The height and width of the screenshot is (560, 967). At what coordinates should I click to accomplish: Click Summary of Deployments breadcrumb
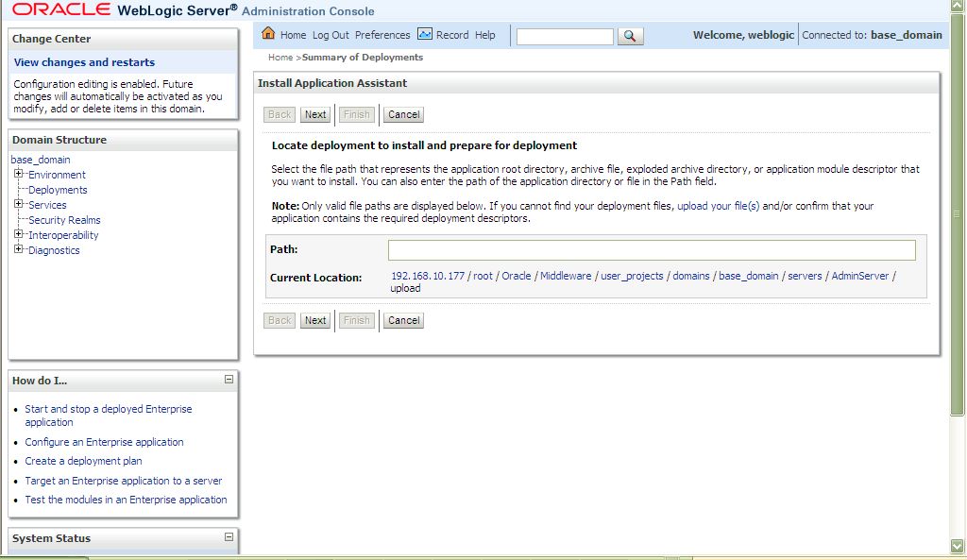coord(363,58)
